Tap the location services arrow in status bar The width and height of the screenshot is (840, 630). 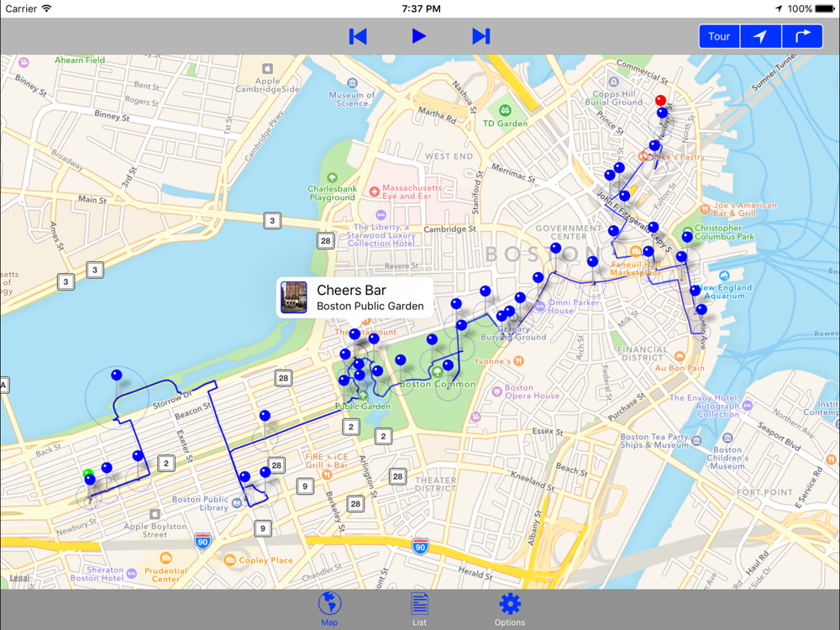[x=779, y=8]
